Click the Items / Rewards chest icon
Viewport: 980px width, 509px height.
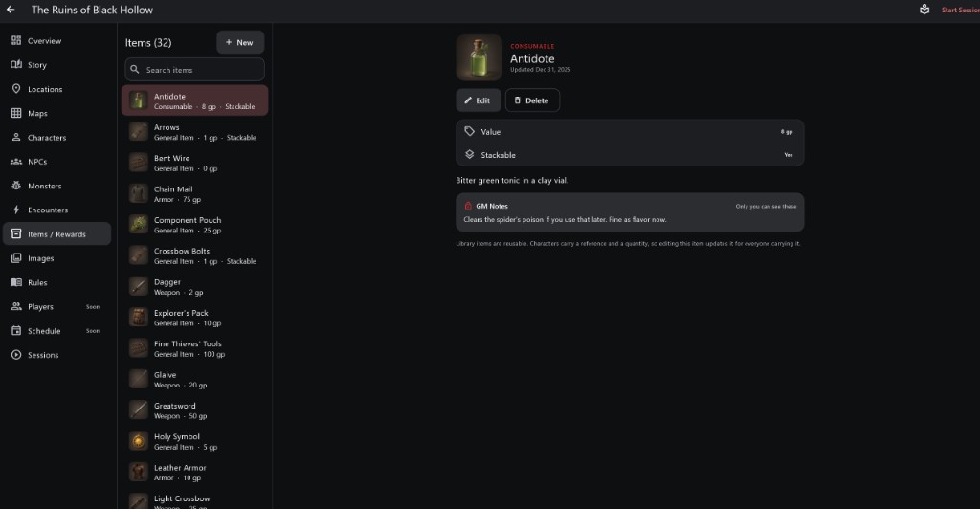pyautogui.click(x=16, y=234)
